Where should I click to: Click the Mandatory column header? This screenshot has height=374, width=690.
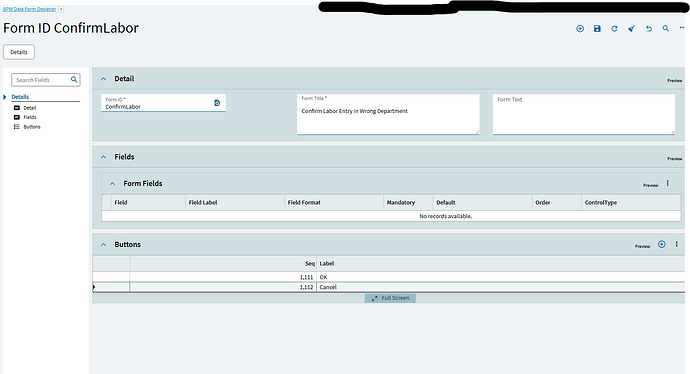pyautogui.click(x=408, y=202)
